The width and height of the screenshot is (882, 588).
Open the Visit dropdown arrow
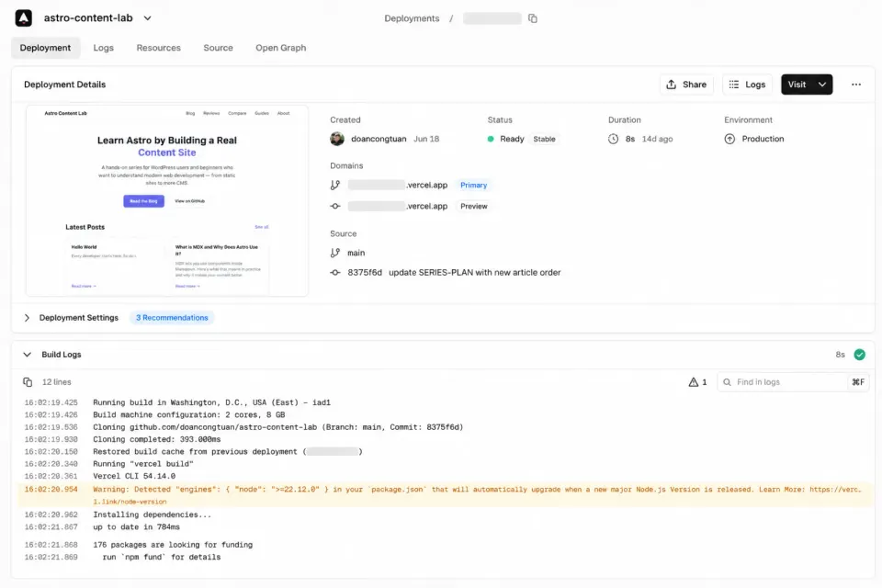822,85
